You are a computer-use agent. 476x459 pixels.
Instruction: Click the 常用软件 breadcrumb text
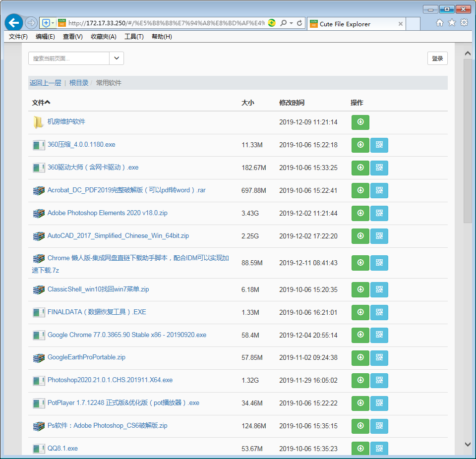tap(109, 83)
